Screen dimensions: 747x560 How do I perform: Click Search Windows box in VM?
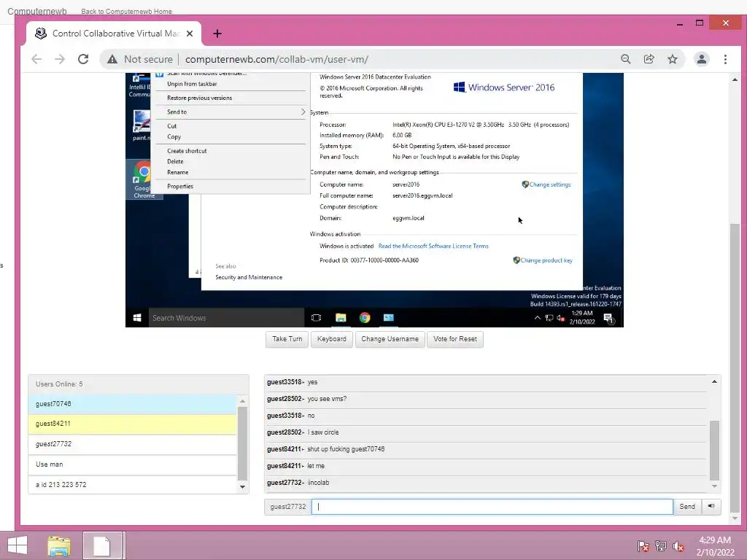[226, 318]
